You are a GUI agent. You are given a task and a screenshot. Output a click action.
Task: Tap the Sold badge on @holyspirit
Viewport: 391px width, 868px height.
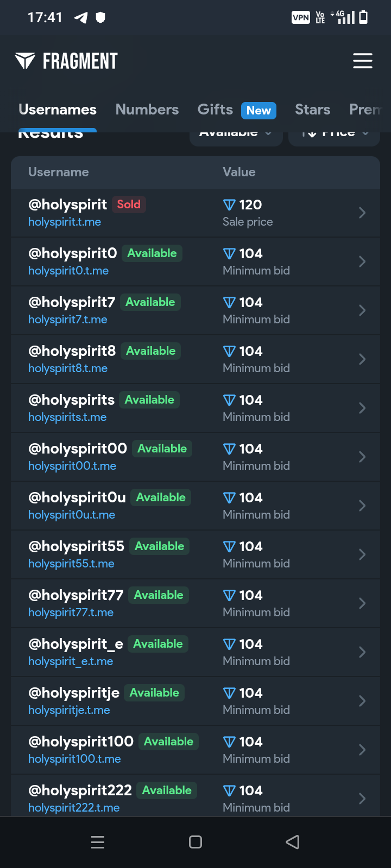[129, 205]
